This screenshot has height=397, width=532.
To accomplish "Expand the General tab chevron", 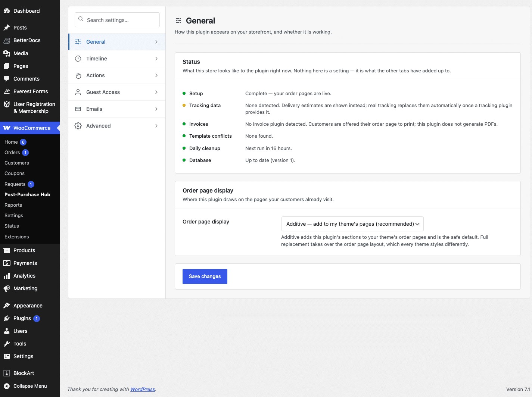I will pos(156,42).
